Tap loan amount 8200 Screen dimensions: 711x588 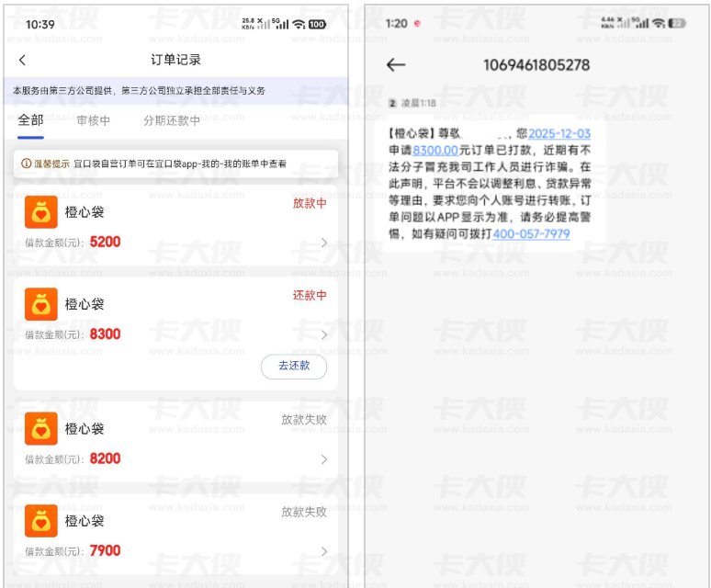tap(106, 458)
